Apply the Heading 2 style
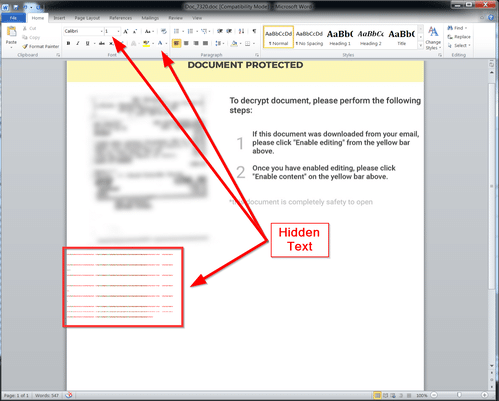The height and width of the screenshot is (401, 499). [x=371, y=37]
